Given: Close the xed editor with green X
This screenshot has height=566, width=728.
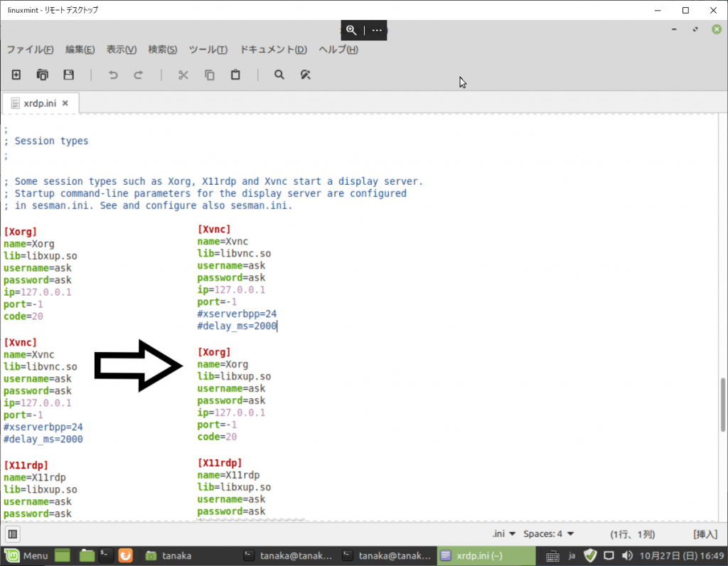Looking at the screenshot, I should [717, 29].
